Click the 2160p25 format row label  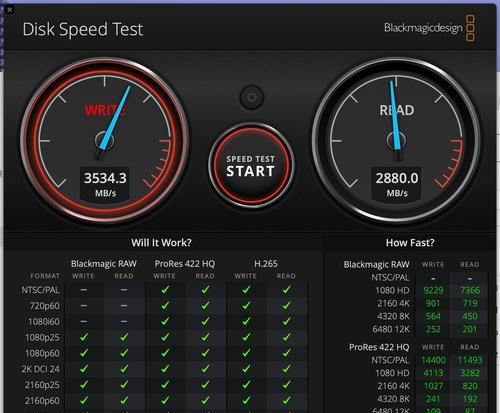(42, 385)
